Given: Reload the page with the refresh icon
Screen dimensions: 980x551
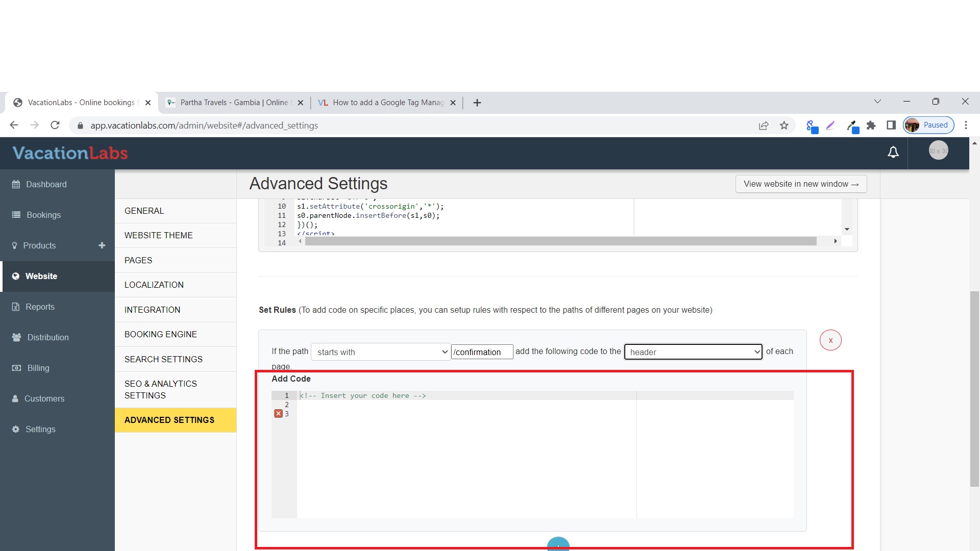Looking at the screenshot, I should click(x=55, y=126).
